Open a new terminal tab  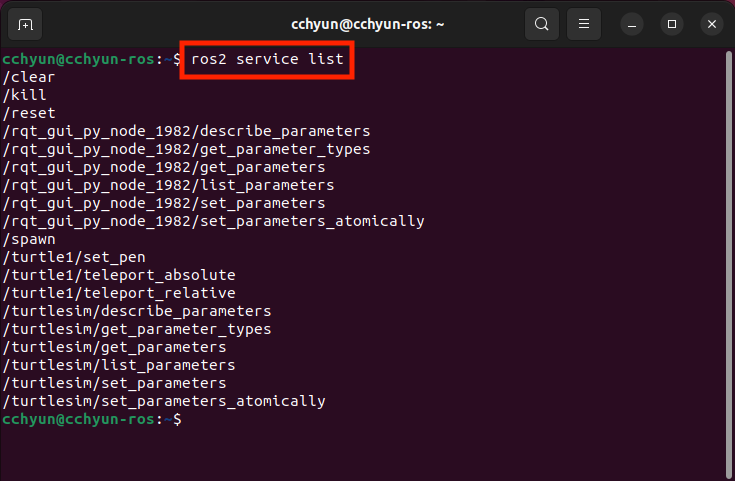25,24
